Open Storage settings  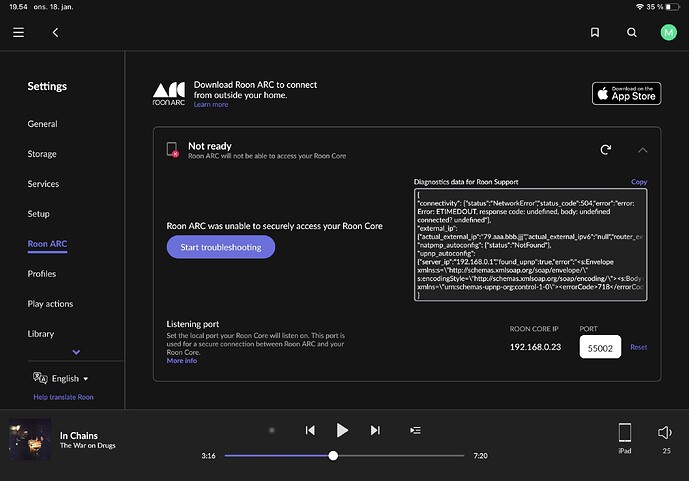42,154
